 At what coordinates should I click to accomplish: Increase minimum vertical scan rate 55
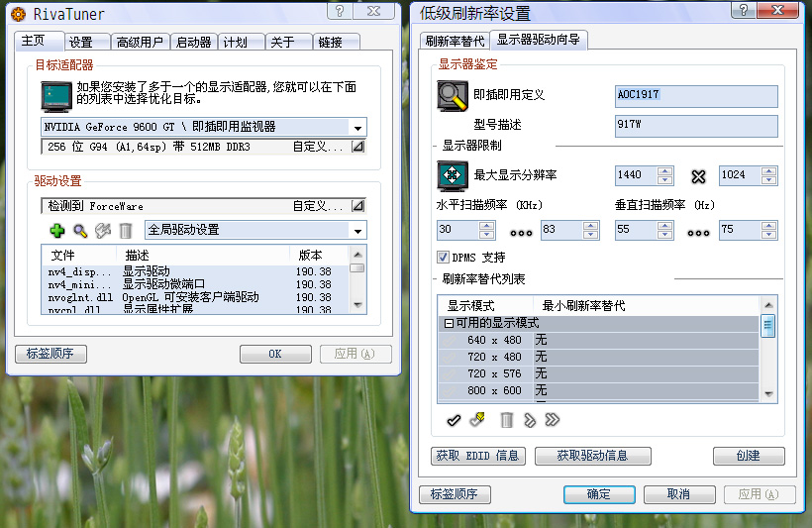665,226
